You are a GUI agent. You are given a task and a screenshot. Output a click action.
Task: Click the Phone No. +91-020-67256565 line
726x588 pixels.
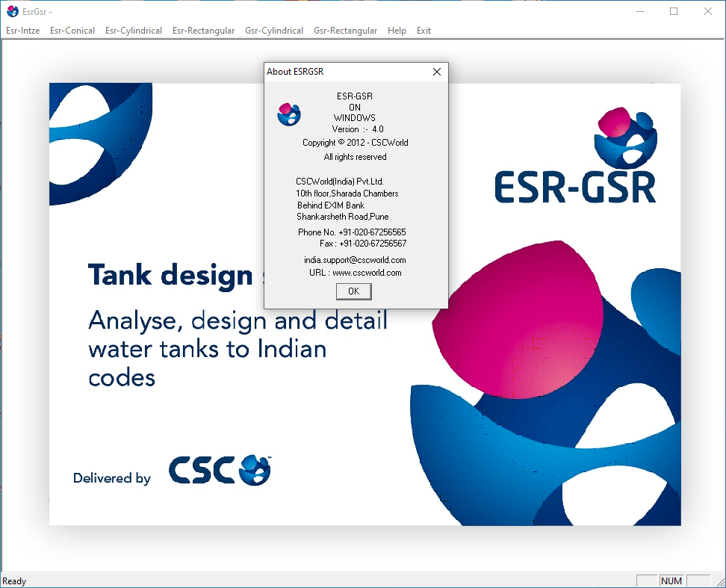click(352, 232)
